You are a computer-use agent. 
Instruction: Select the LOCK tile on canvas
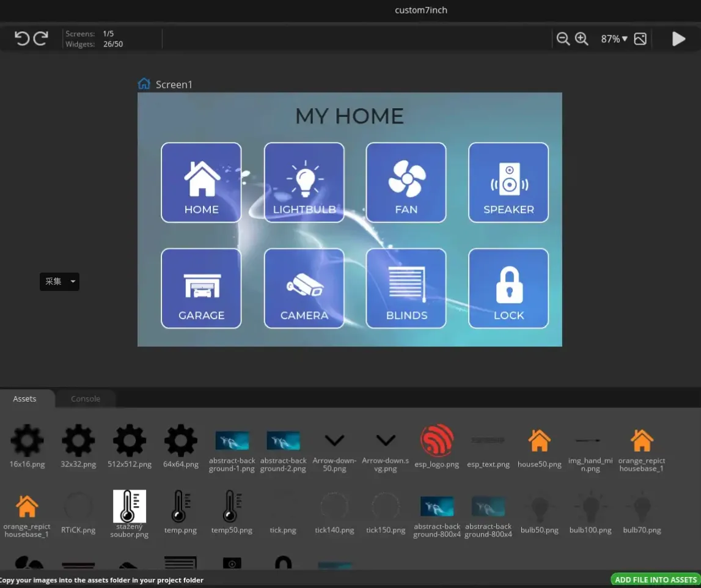[x=508, y=288]
